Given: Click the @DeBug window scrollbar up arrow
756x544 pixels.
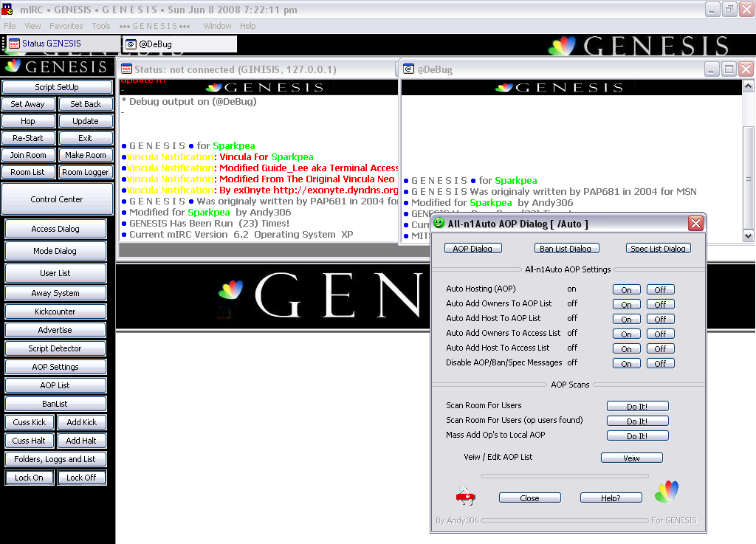Looking at the screenshot, I should 749,86.
